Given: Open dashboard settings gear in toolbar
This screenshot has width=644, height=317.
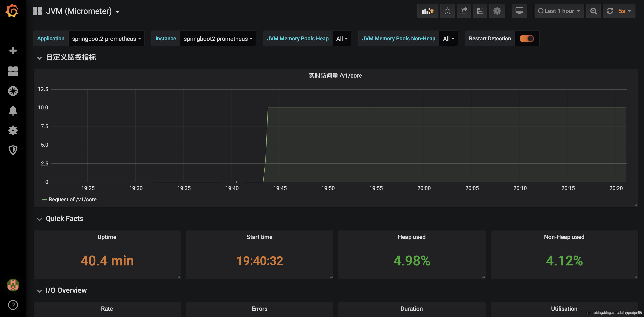Looking at the screenshot, I should click(x=497, y=11).
